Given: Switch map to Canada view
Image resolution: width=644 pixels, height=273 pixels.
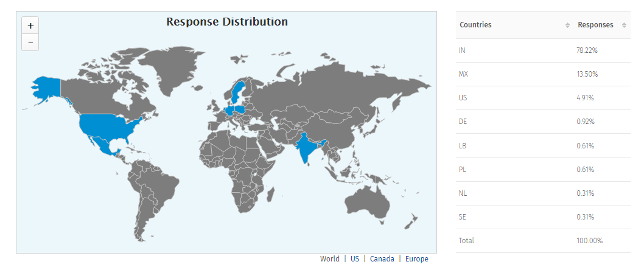Looking at the screenshot, I should coord(382,259).
